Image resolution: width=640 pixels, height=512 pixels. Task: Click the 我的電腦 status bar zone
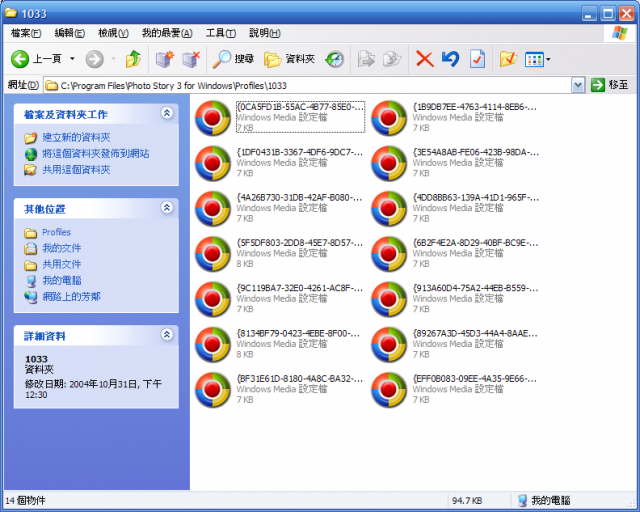pos(544,500)
